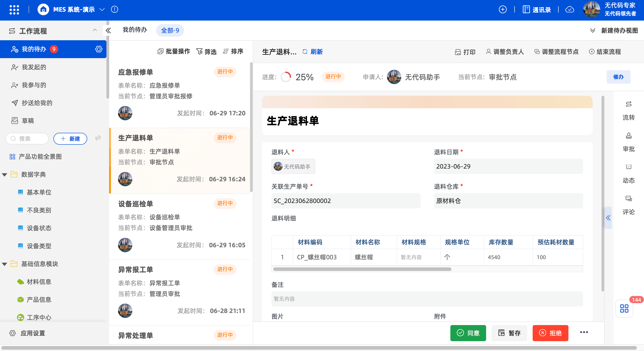Select the 全部·9 tab

(x=170, y=30)
